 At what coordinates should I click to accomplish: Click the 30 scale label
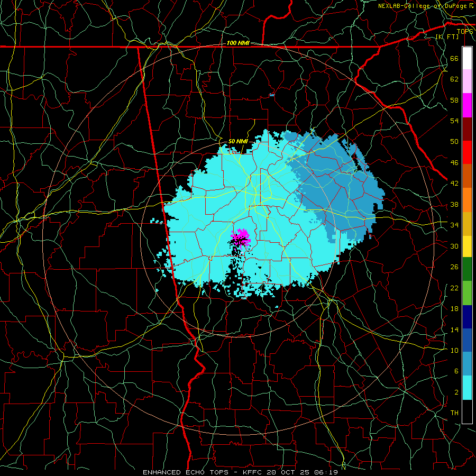click(x=454, y=246)
